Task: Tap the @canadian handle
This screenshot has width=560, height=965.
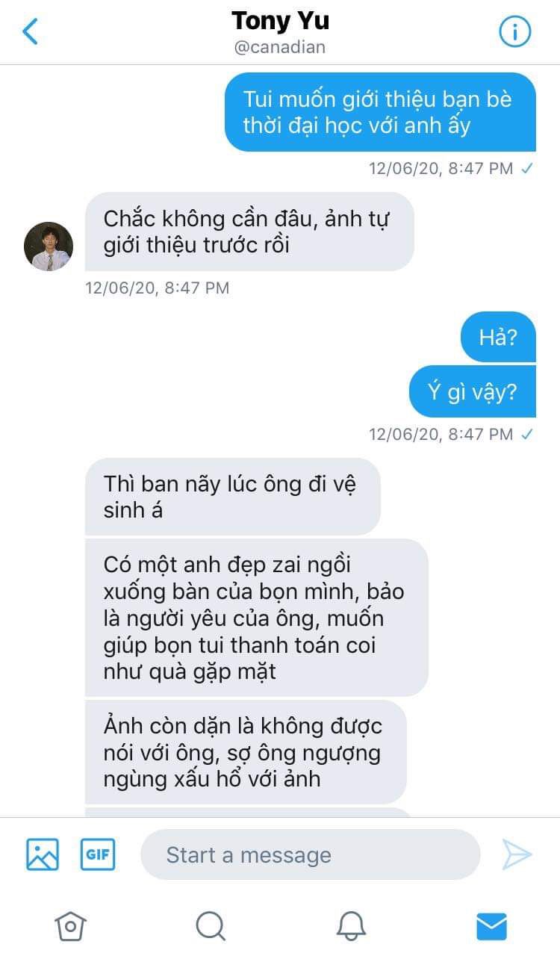Action: coord(280,48)
